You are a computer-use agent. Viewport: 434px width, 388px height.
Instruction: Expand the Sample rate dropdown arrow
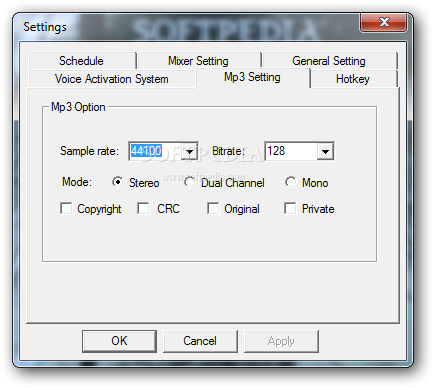(x=189, y=151)
